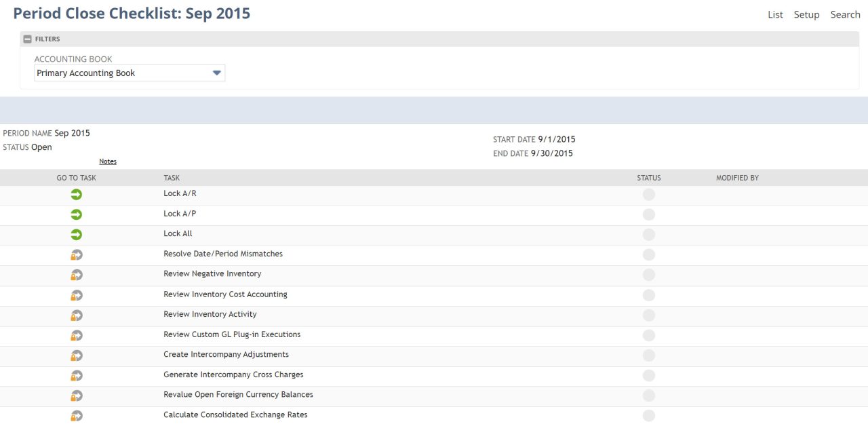Switch to the List view
Image resolution: width=868 pixels, height=426 pixels.
tap(775, 14)
